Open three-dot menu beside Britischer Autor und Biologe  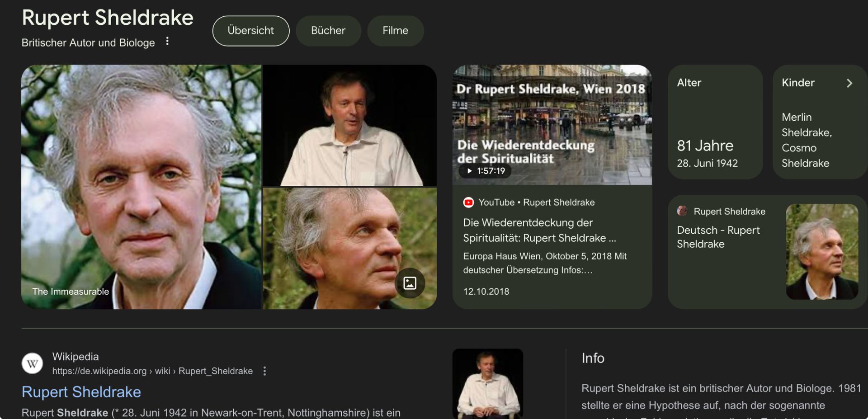[x=167, y=42]
